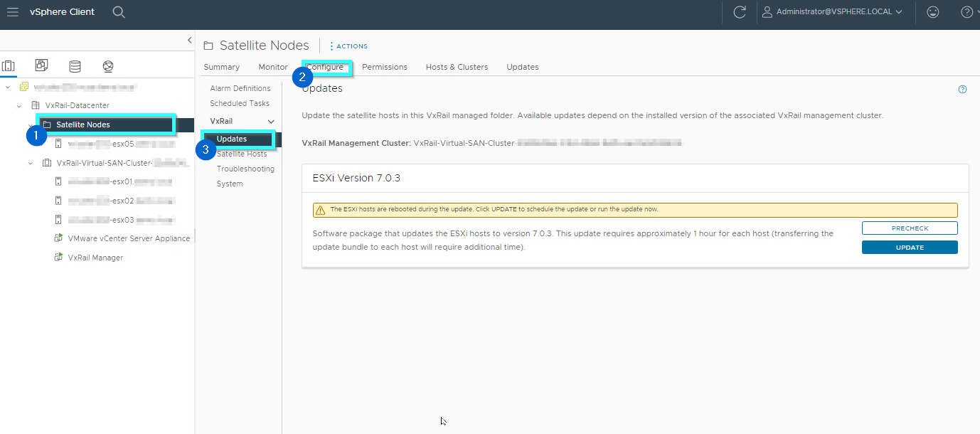
Task: Open the Hosts & Clusters tab
Action: 457,67
